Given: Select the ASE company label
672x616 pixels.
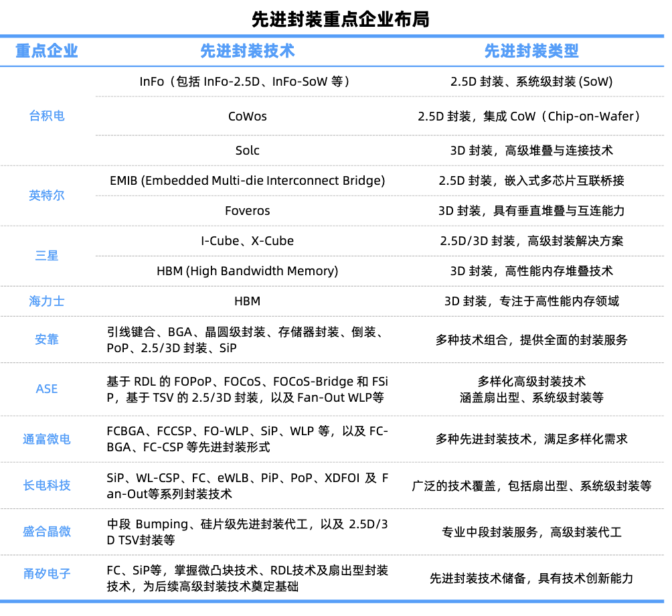Looking at the screenshot, I should 47,389.
